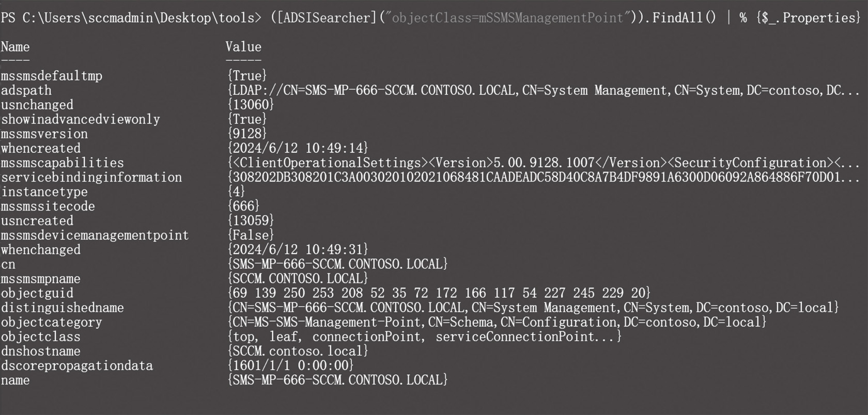Click the objectcategory schema value
This screenshot has width=868, height=415.
click(497, 322)
